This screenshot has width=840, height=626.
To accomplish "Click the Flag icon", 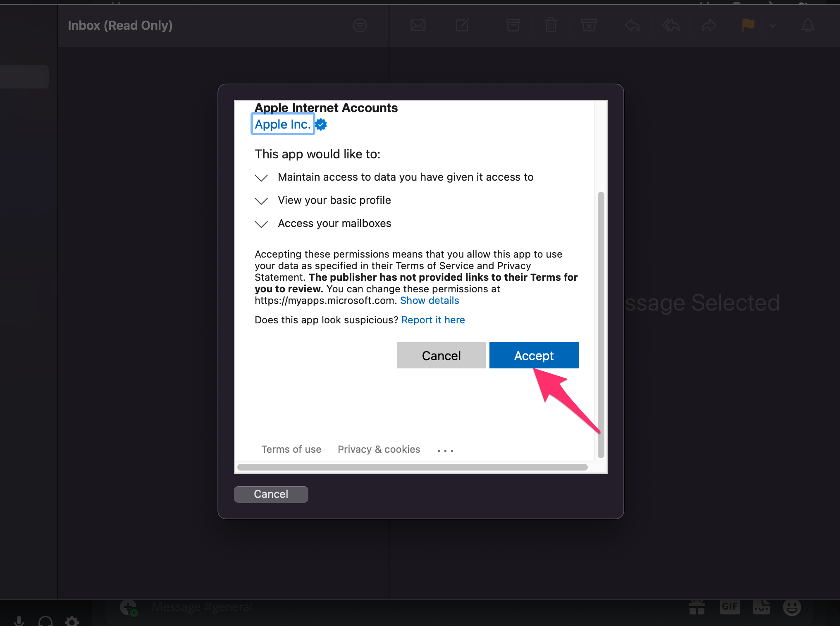I will pos(748,26).
